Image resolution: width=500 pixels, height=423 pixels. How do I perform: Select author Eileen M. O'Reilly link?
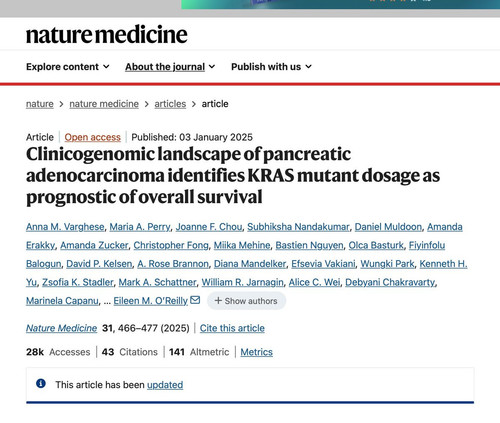(x=151, y=301)
